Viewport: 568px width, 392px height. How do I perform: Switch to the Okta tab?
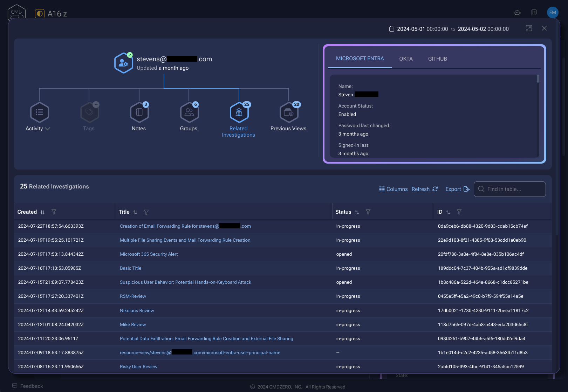point(406,59)
